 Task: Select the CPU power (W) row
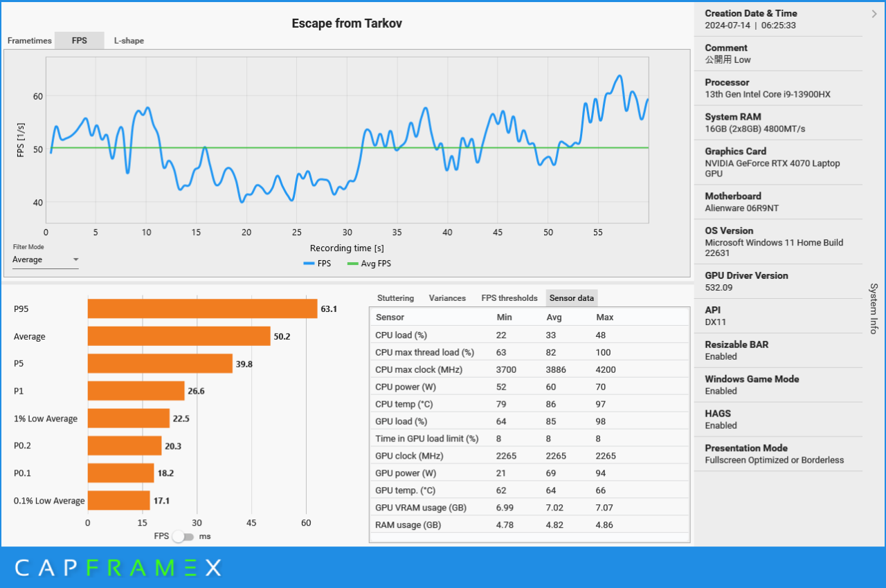tap(530, 387)
